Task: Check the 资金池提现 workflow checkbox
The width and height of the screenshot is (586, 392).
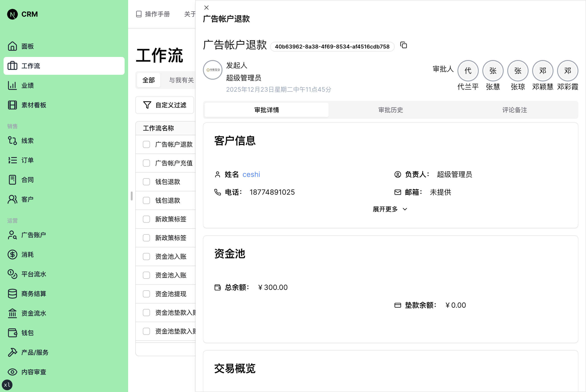Action: point(146,294)
